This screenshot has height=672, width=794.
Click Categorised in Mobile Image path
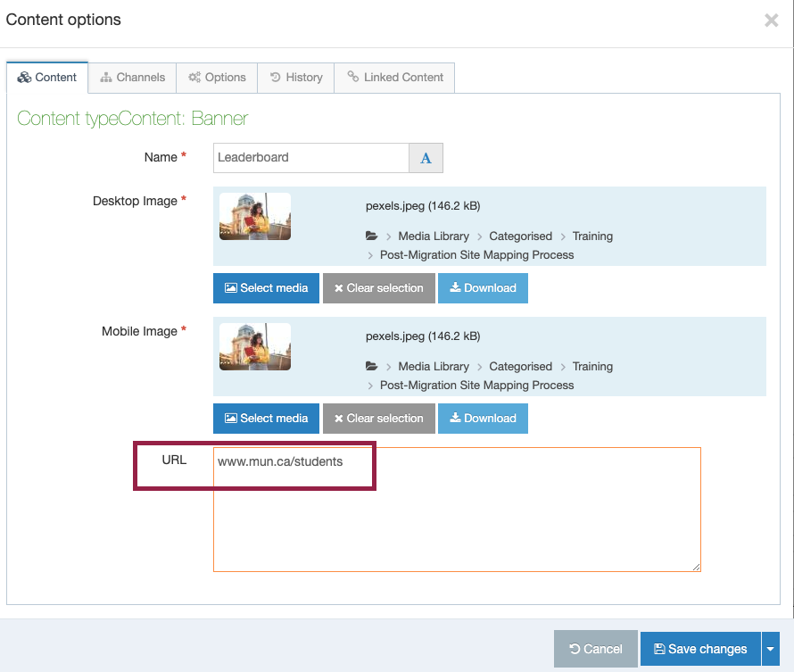[x=520, y=366]
